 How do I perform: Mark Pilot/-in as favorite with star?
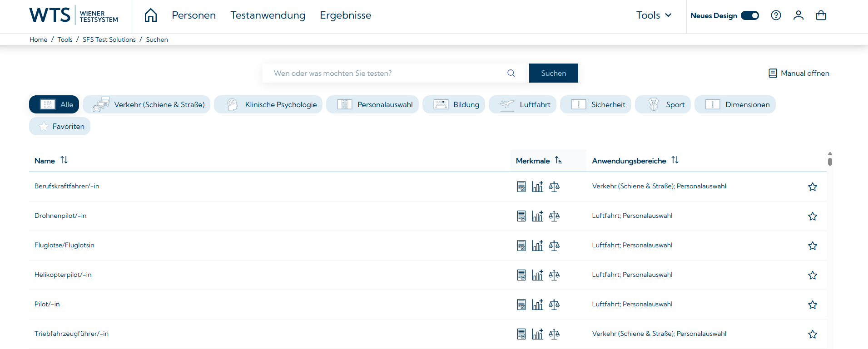point(812,305)
